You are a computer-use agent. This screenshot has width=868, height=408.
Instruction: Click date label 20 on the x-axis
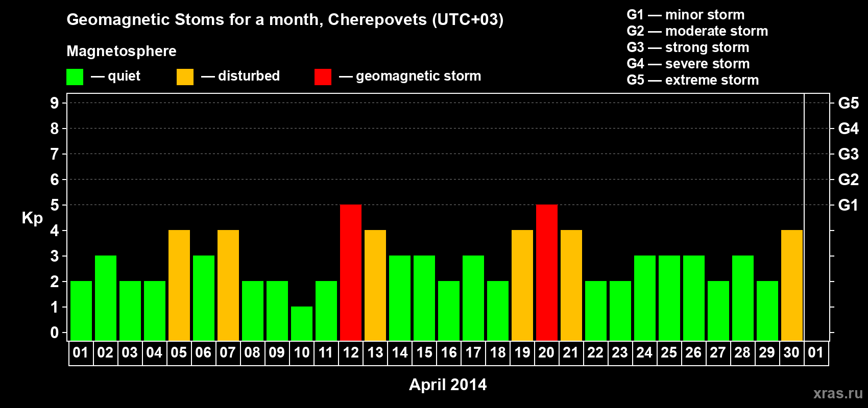(x=546, y=353)
